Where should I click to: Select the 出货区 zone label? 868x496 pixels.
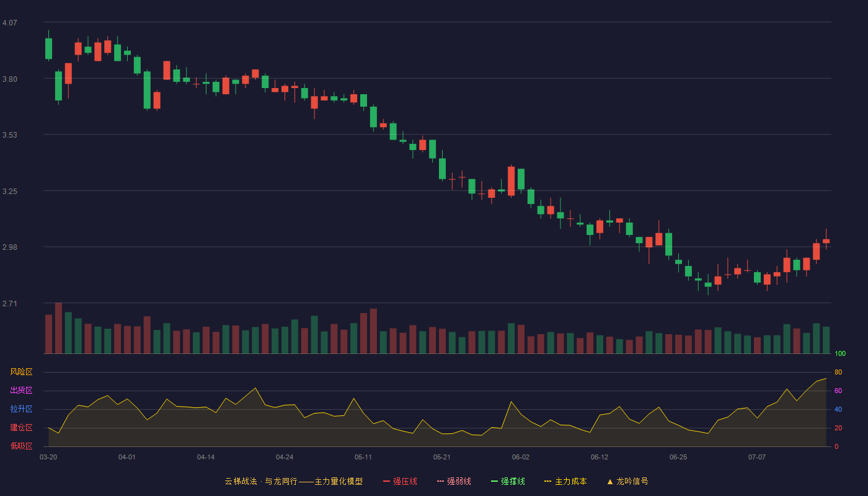(x=21, y=391)
